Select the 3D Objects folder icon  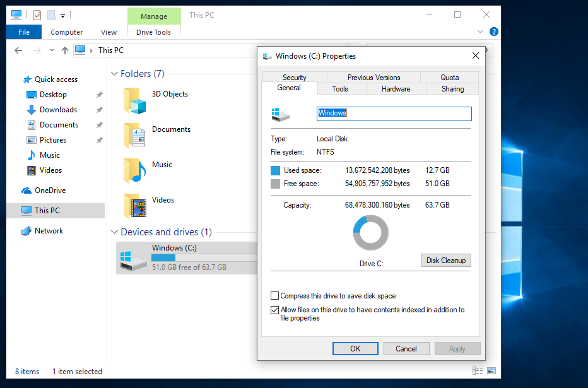[135, 100]
